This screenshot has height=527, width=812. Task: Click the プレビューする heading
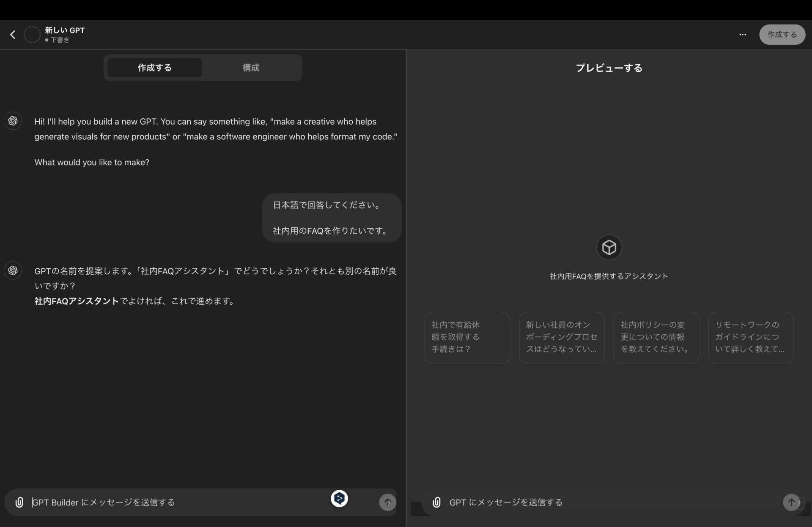pos(609,68)
